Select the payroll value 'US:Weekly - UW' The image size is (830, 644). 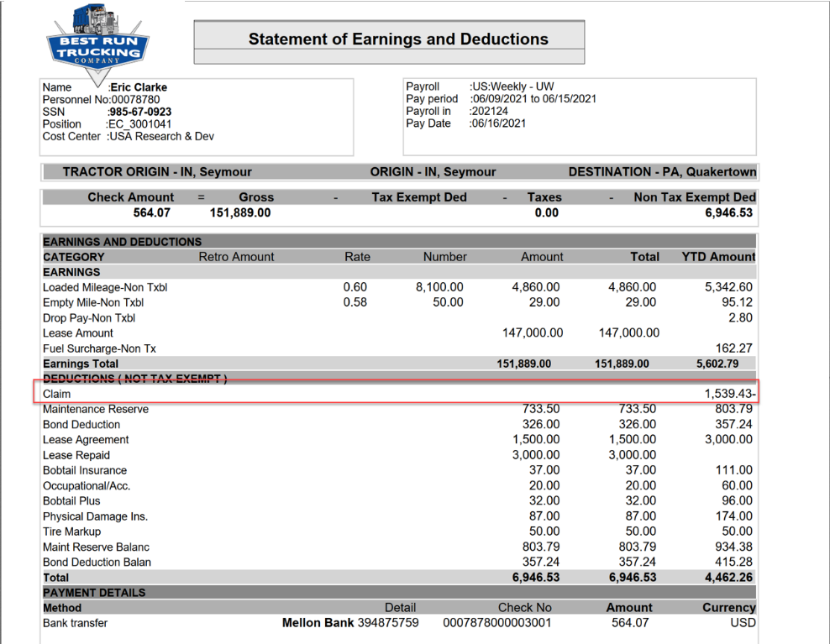512,86
